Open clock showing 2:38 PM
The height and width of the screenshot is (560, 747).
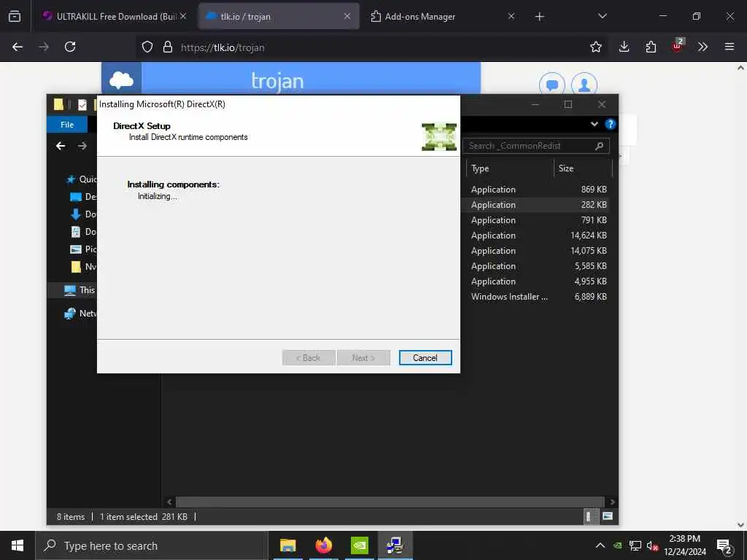click(x=684, y=545)
